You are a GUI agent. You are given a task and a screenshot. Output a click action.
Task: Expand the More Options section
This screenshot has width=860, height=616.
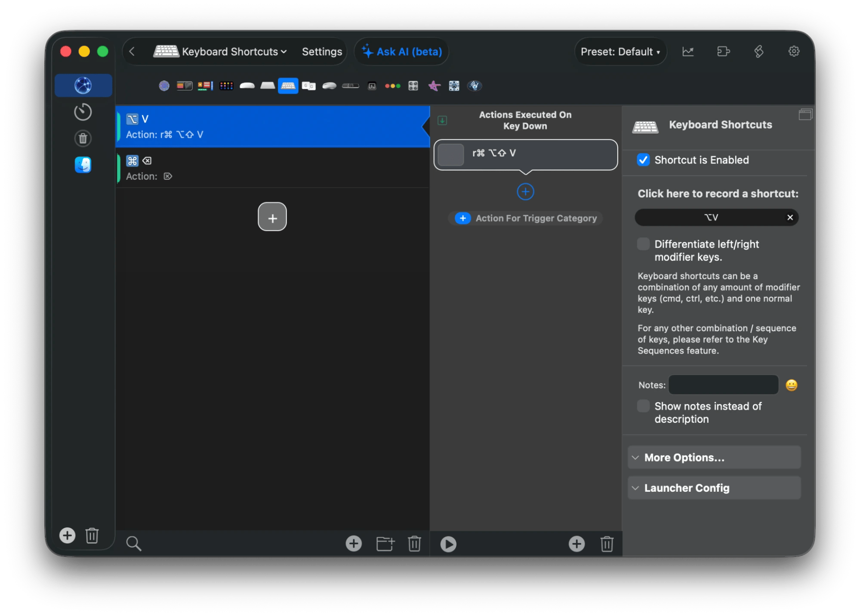[x=714, y=457]
